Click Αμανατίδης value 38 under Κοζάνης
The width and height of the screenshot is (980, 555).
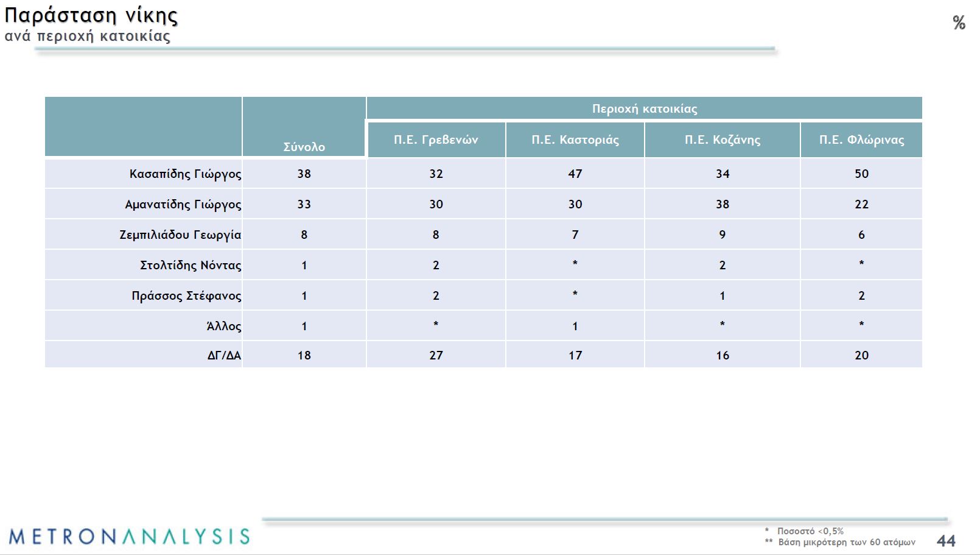click(722, 204)
